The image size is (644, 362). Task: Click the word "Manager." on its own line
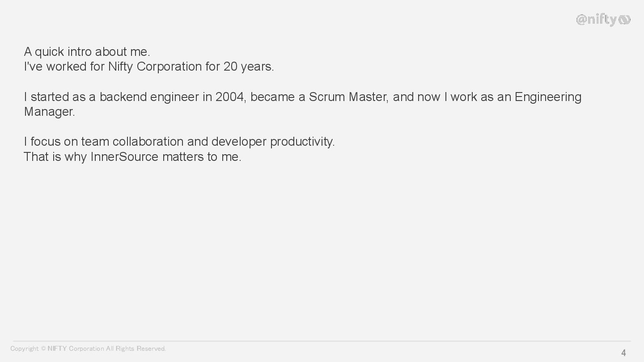point(50,112)
